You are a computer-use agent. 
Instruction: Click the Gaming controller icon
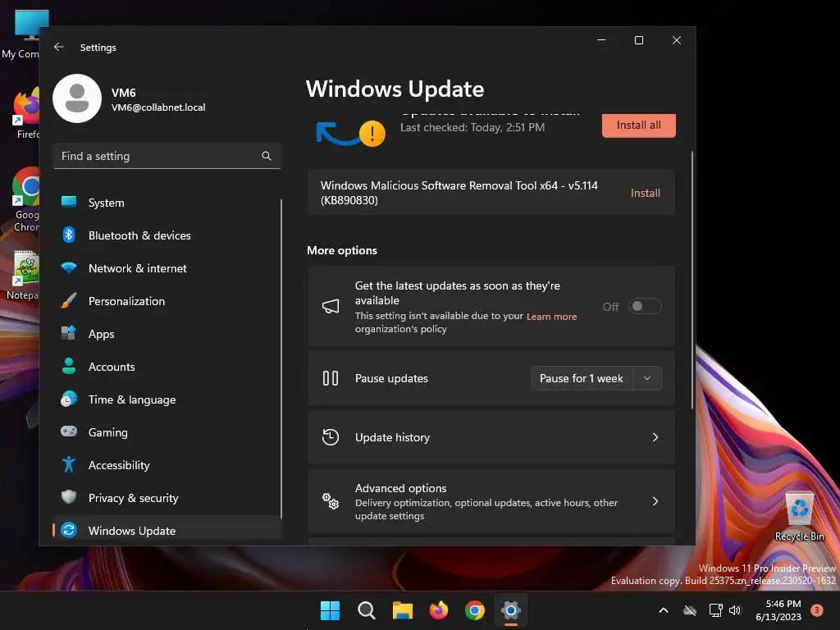[69, 431]
